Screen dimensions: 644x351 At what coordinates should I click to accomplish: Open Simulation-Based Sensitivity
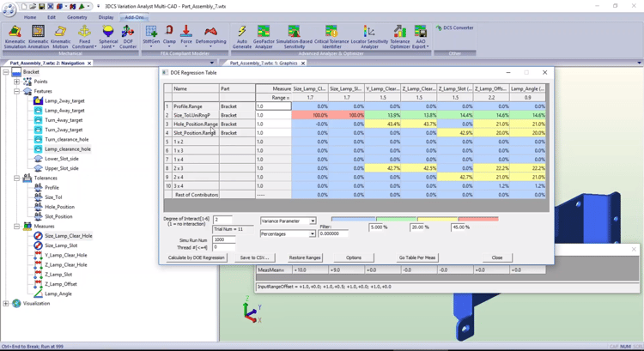pos(294,37)
